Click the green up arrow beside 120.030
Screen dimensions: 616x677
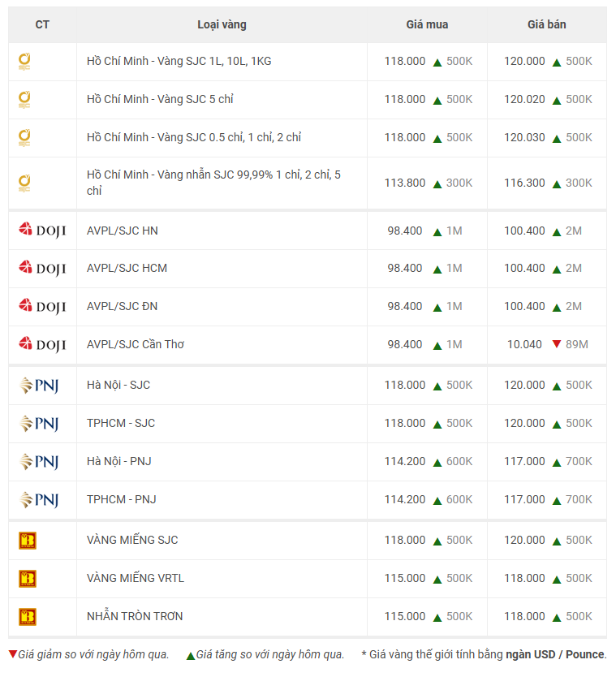(557, 139)
